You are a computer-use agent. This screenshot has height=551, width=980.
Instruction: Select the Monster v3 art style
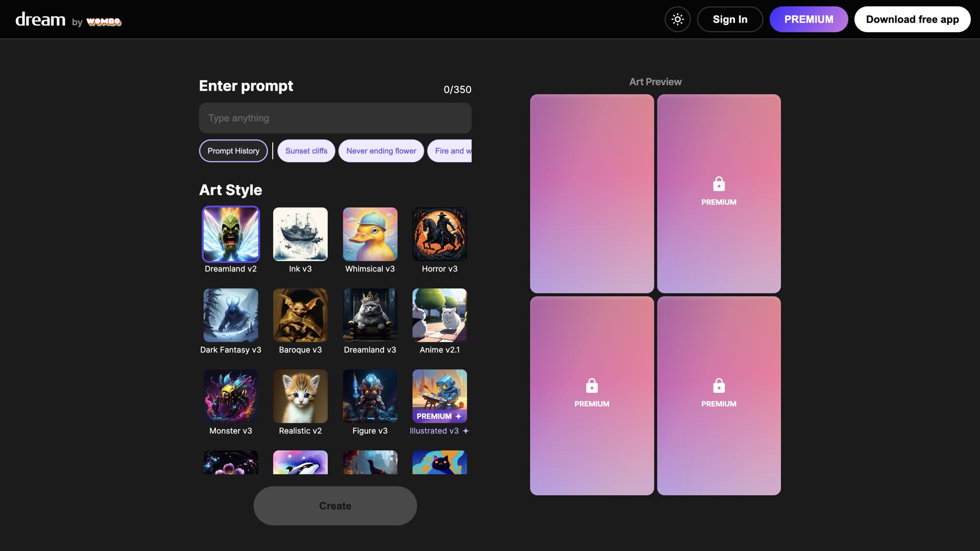click(231, 396)
